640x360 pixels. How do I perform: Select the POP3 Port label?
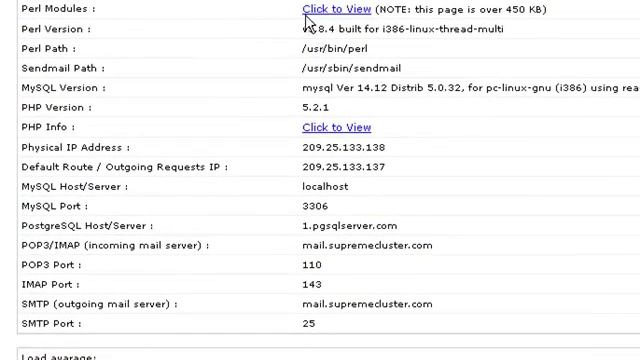(51, 265)
